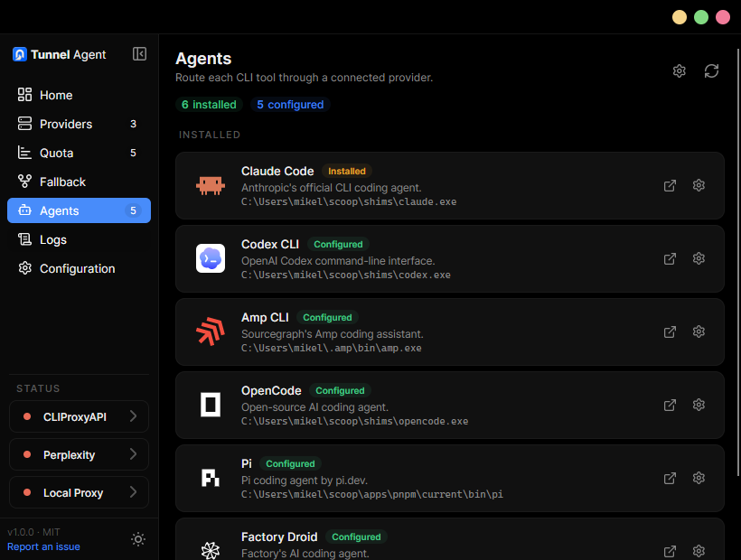This screenshot has height=560, width=741.
Task: Open OpenCode external link icon
Action: [x=670, y=406]
